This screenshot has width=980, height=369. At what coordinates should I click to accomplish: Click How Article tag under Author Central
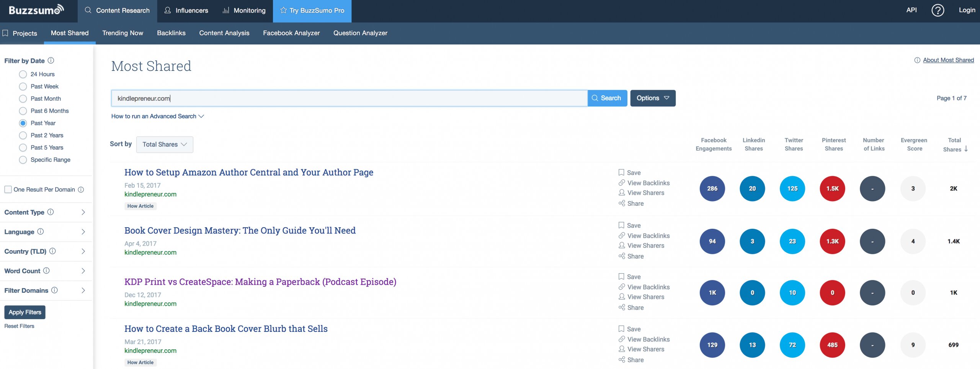pos(140,206)
